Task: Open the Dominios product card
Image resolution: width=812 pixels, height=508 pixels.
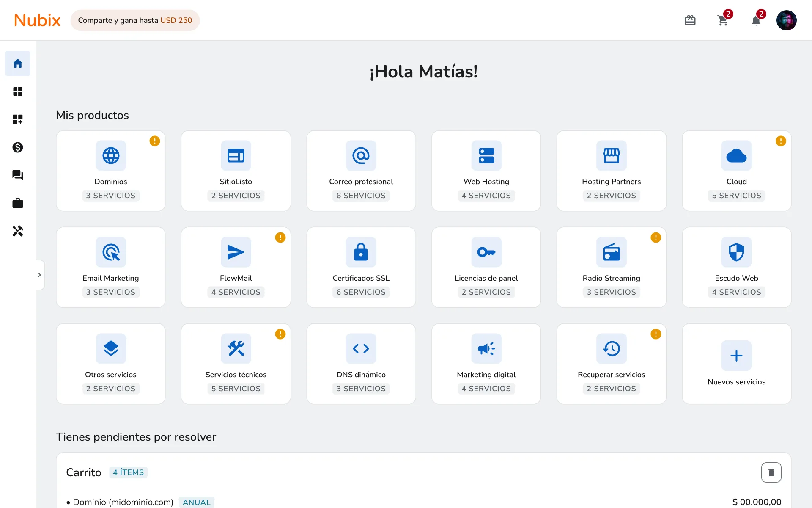Action: pyautogui.click(x=111, y=171)
